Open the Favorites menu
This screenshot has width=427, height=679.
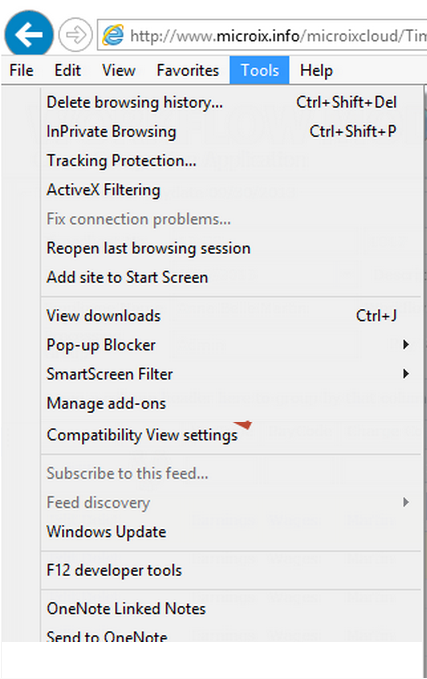188,70
